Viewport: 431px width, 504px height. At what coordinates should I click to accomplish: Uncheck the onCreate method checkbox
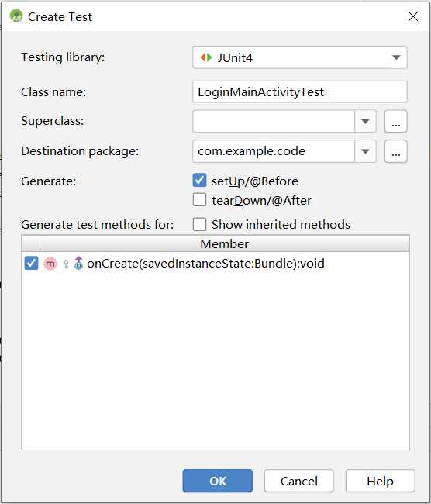pyautogui.click(x=31, y=264)
